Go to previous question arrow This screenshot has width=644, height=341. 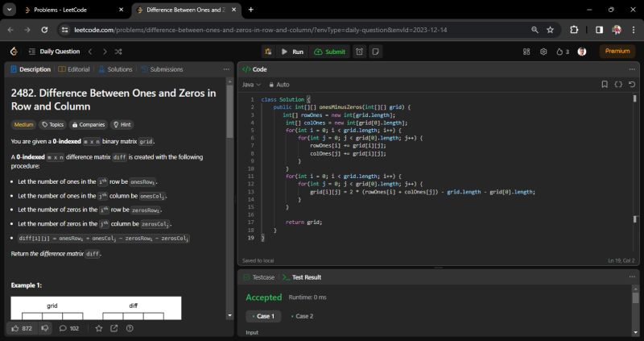coord(90,52)
